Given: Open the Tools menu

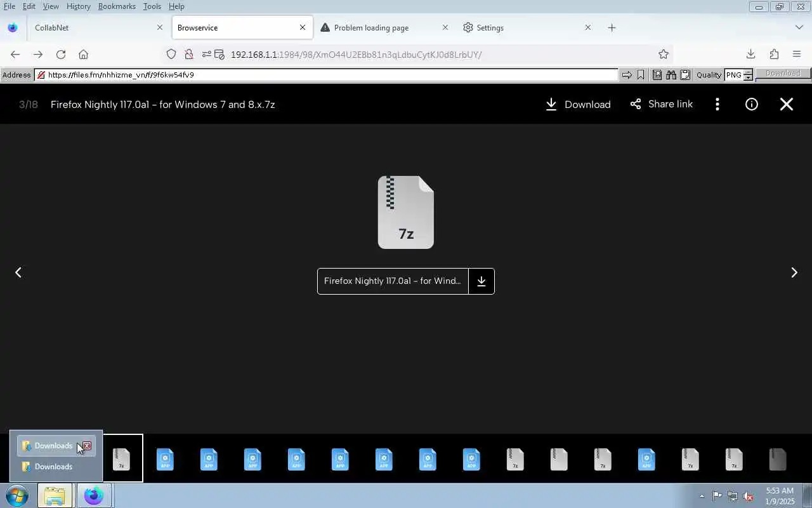Looking at the screenshot, I should coord(152,6).
